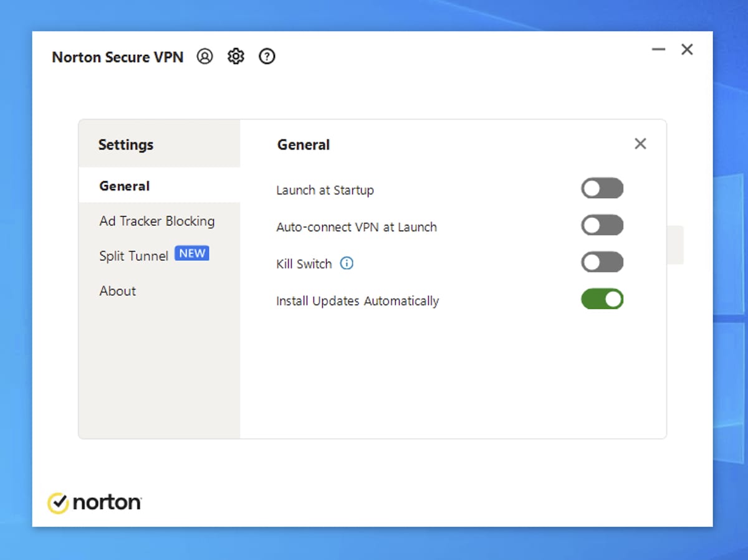Open the settings gear icon
Viewport: 748px width, 560px height.
click(236, 57)
